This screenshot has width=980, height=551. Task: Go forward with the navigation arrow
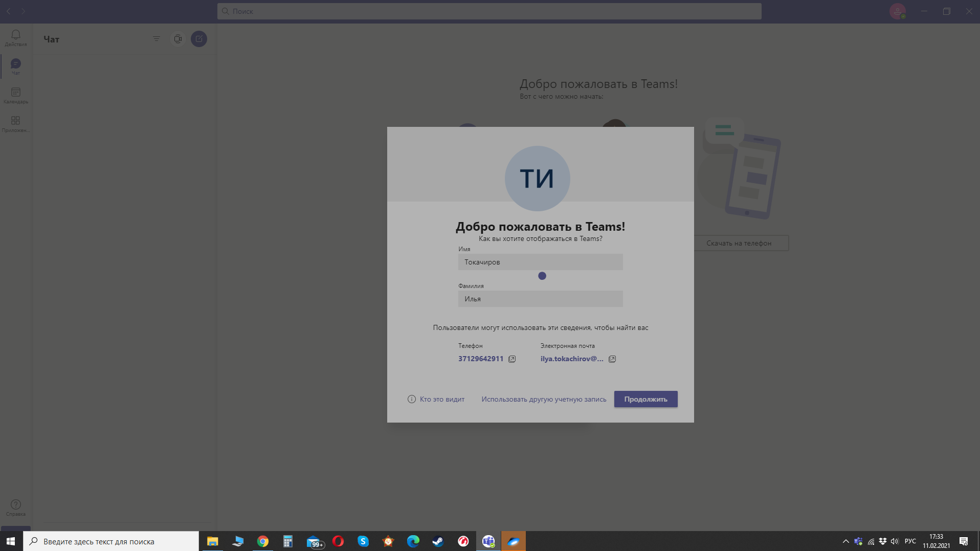(24, 11)
